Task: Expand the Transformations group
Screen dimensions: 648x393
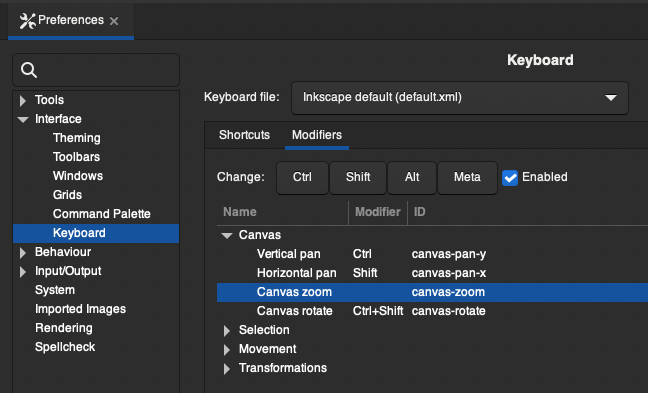Action: tap(227, 369)
